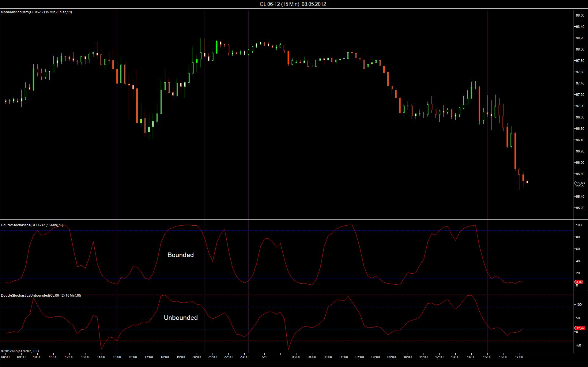Click the 100 level in bounded stochastics axis
Screen dimensions: 588x367
(579, 225)
